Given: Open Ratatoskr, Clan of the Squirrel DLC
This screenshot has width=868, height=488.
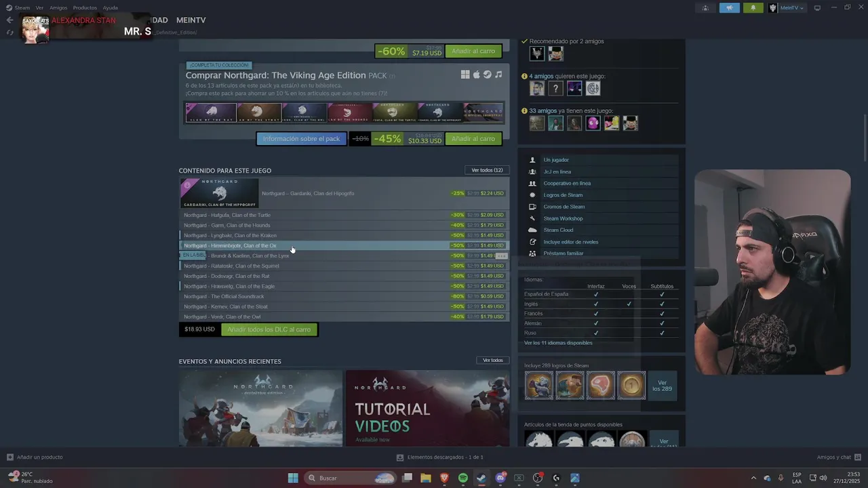Looking at the screenshot, I should tap(344, 266).
